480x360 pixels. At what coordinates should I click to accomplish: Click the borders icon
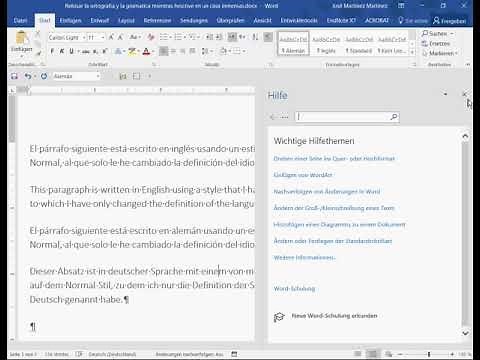237,51
